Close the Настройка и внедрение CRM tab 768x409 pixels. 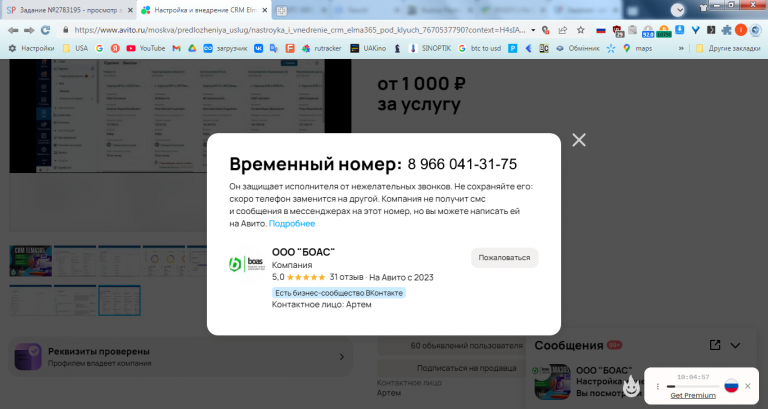pyautogui.click(x=264, y=10)
